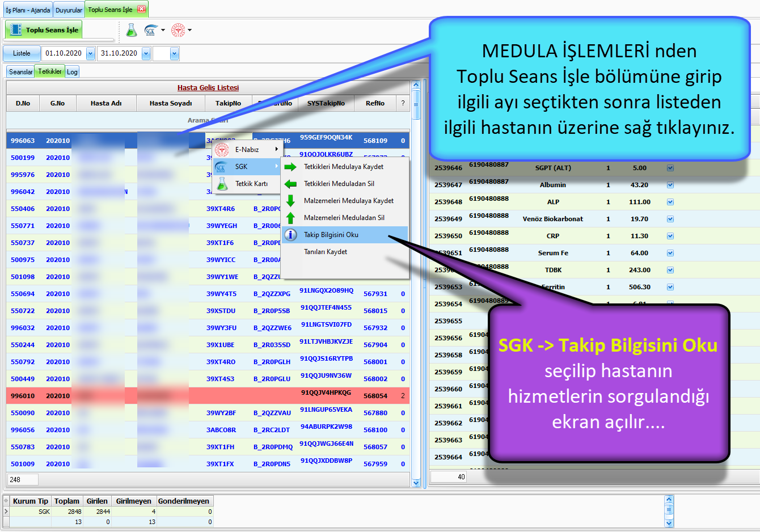Click the green left arrow Tetkikleri Meduladan Sil icon
Image resolution: width=760 pixels, height=532 pixels.
[x=290, y=184]
